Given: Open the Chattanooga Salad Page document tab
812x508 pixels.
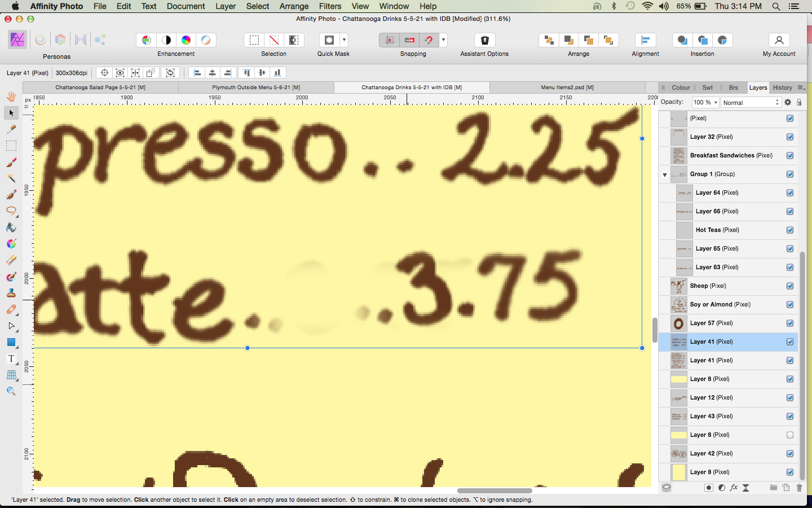Looking at the screenshot, I should click(100, 87).
